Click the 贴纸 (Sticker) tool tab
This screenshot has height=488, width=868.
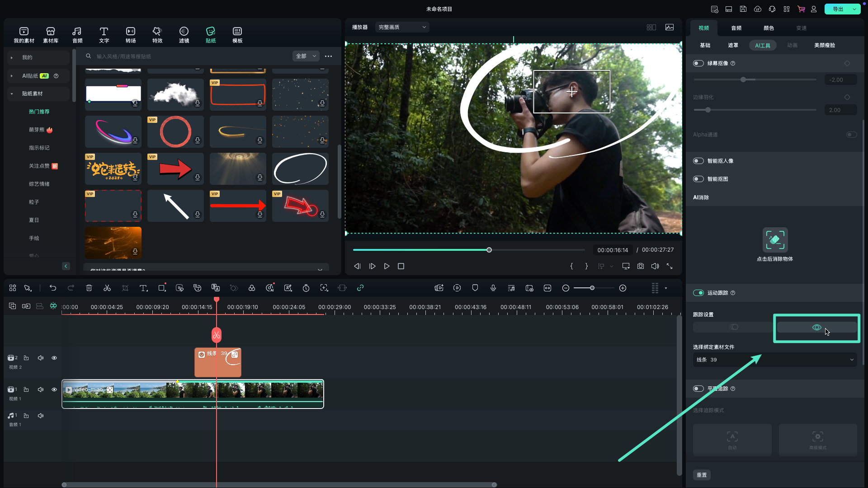pyautogui.click(x=210, y=34)
